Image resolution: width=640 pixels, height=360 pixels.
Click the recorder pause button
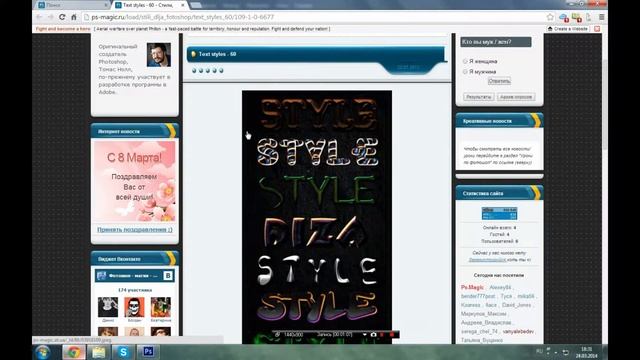click(x=383, y=334)
